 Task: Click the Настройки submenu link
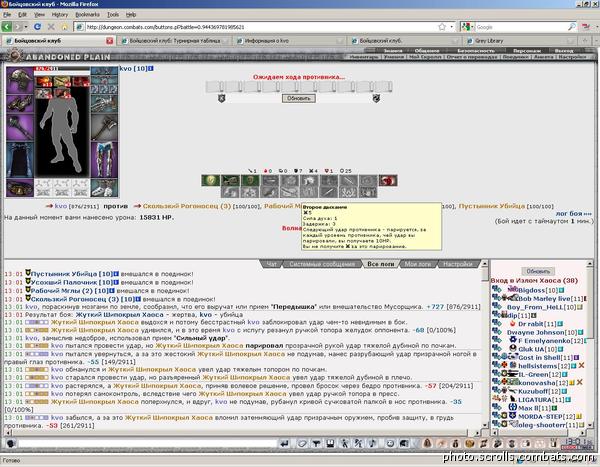(572, 57)
